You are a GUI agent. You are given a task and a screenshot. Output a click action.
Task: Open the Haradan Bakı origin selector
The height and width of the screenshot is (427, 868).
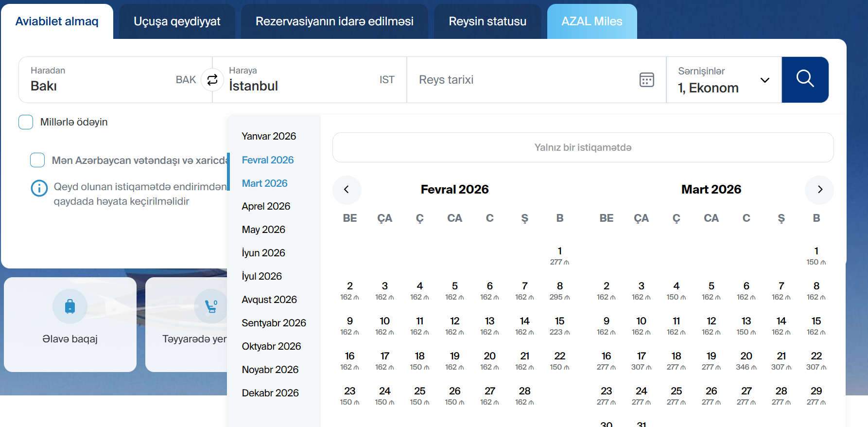click(107, 80)
